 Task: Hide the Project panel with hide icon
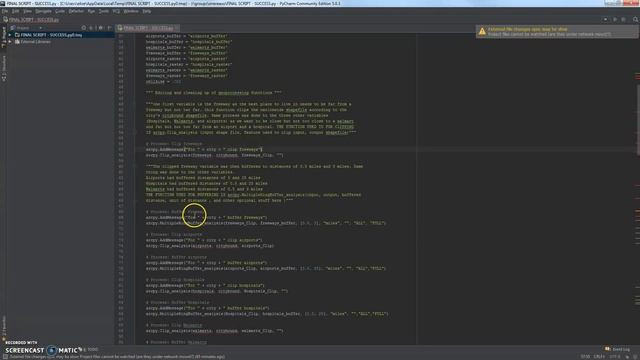109,28
